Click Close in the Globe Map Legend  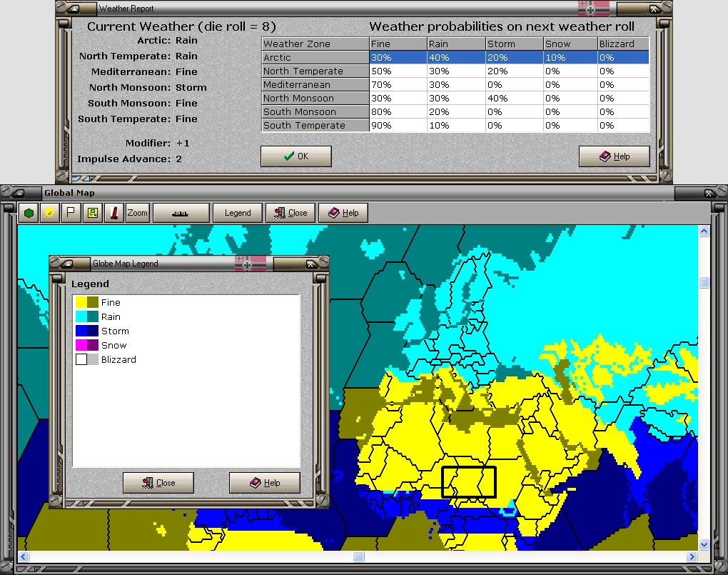click(158, 483)
